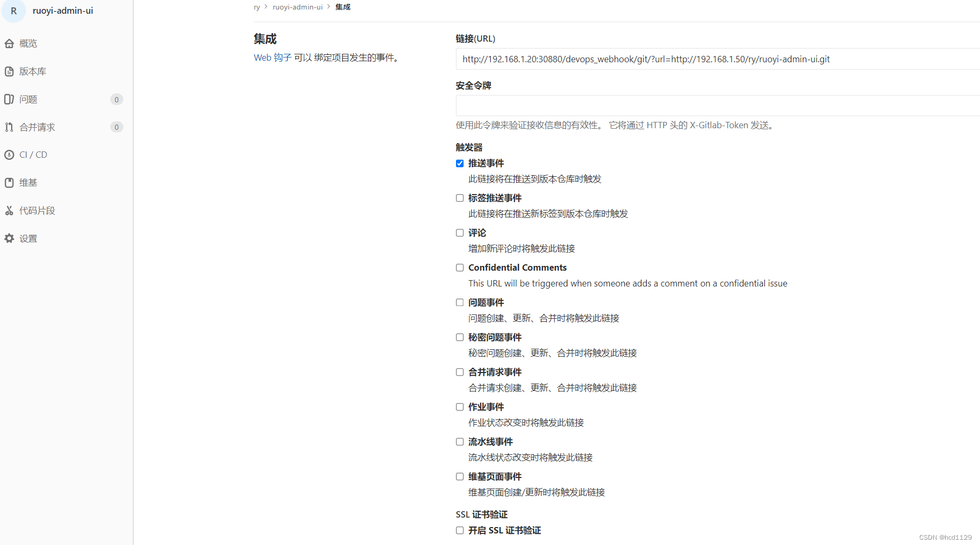Viewport: 980px width, 545px height.
Task: Click the 集成 page heading
Action: tap(265, 39)
